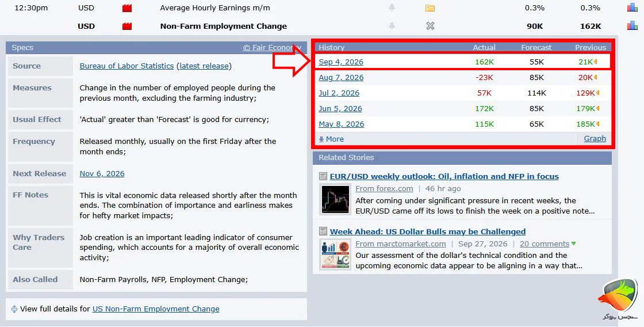Click the revision marker beside 185K previous value
Image resolution: width=644 pixels, height=327 pixels.
click(597, 124)
